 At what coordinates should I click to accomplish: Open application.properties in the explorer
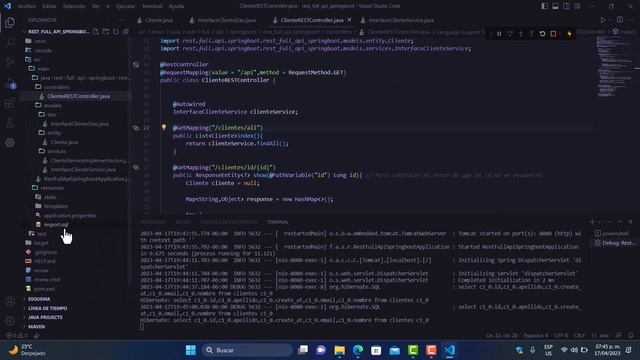69,216
